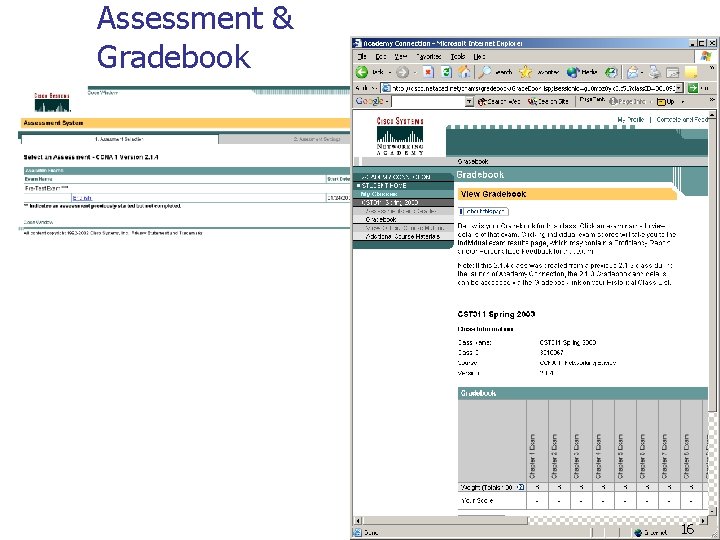Go to the IE Home page icon

(464, 72)
